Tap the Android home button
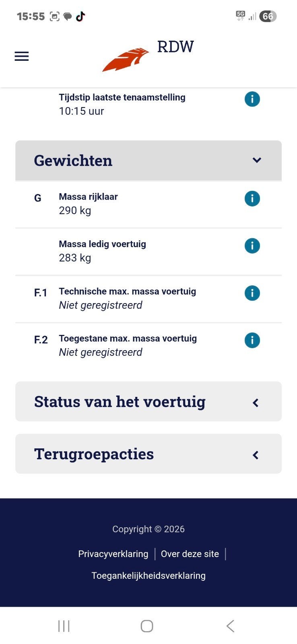The image size is (297, 644). (x=147, y=626)
